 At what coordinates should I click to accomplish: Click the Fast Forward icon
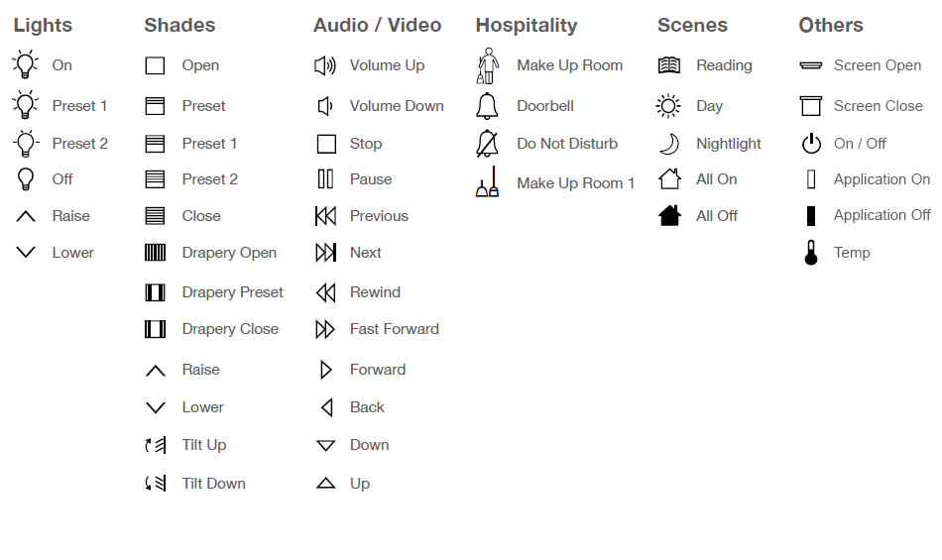325,329
